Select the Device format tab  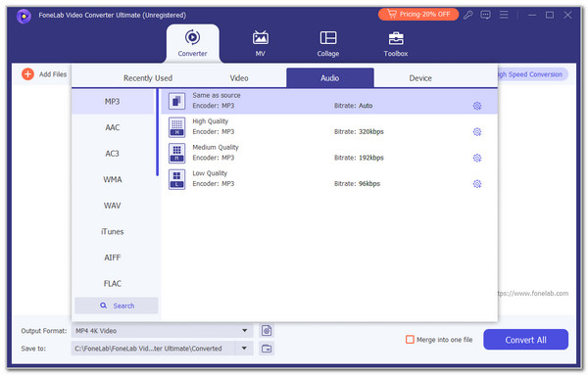pos(420,78)
